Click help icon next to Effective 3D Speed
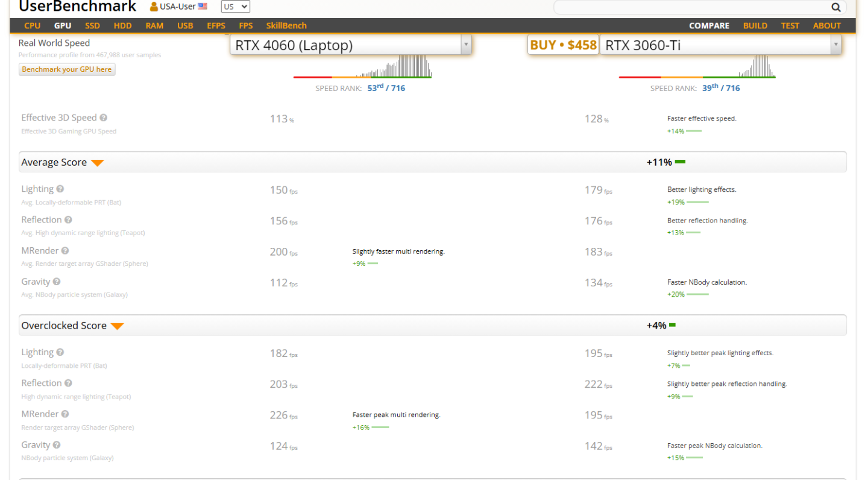The width and height of the screenshot is (868, 480). (104, 118)
